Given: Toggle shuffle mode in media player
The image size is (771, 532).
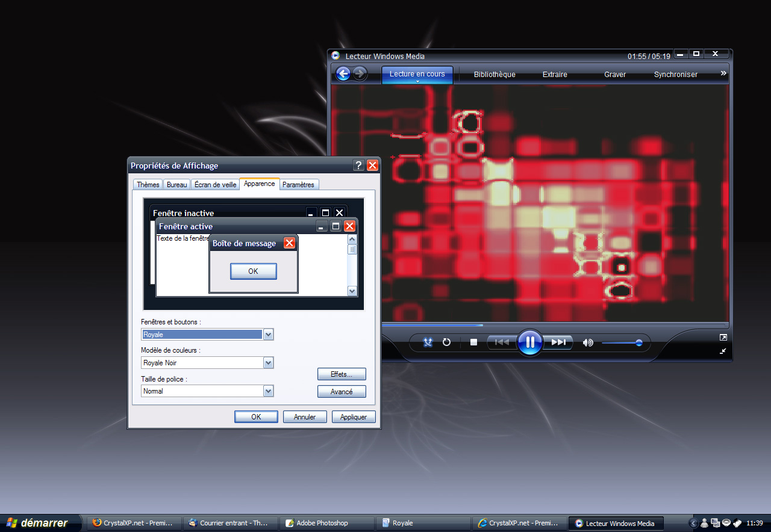Looking at the screenshot, I should pos(428,342).
